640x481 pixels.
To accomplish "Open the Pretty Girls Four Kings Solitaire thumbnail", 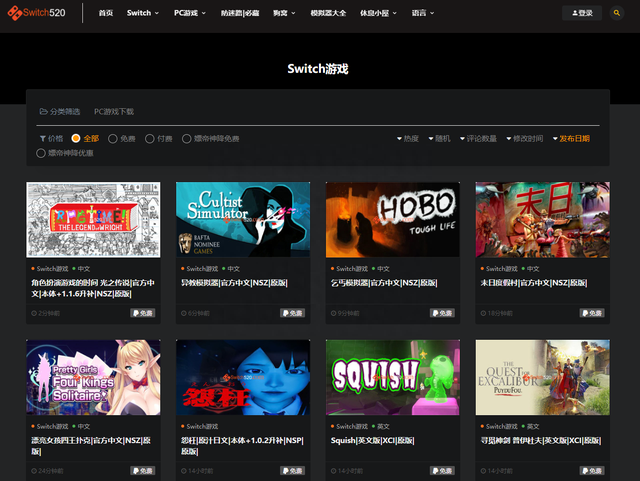I will tap(93, 377).
